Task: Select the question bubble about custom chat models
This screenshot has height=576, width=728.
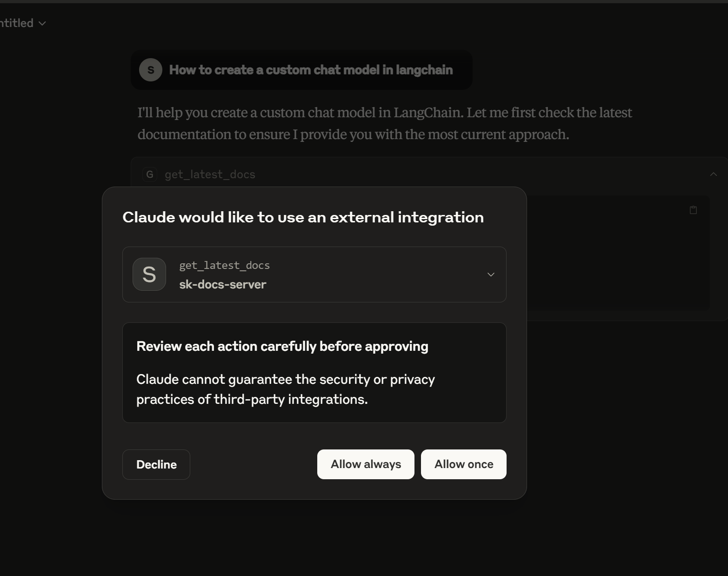Action: pos(301,70)
